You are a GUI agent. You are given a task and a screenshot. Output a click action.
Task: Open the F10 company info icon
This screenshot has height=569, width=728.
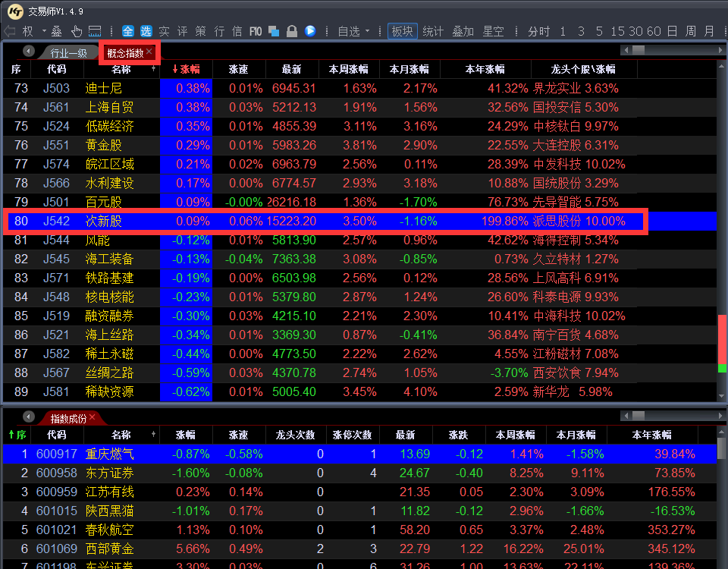pos(256,31)
